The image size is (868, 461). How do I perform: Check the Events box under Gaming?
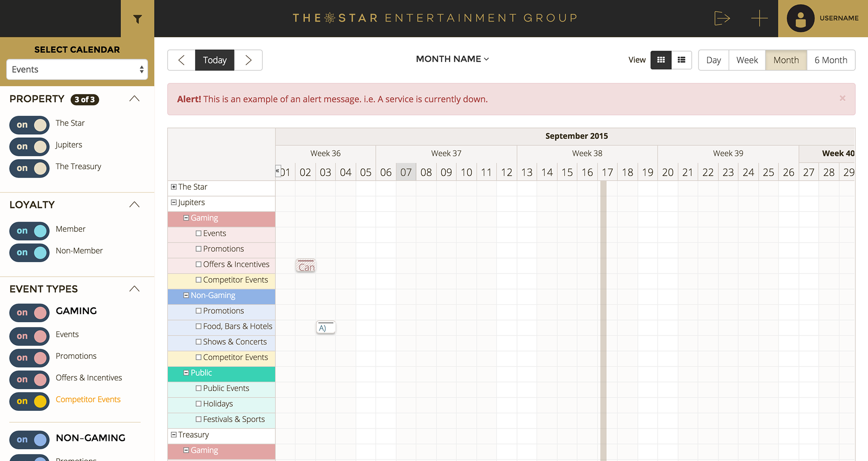point(198,233)
